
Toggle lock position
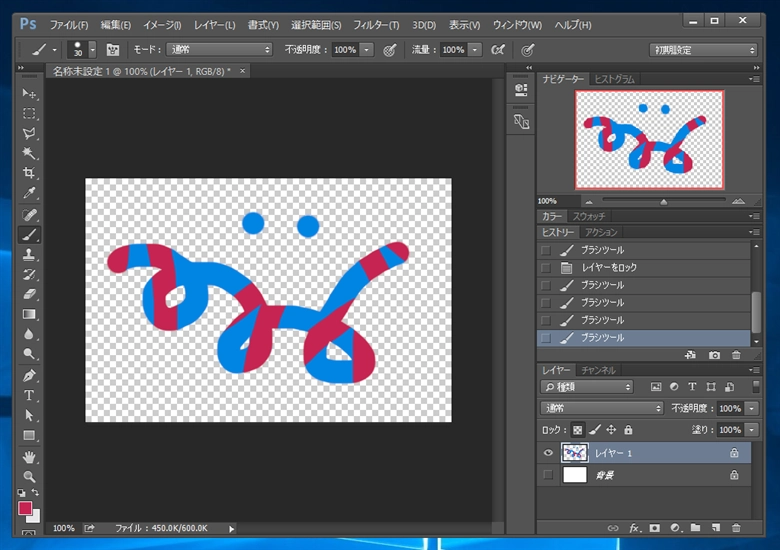point(611,430)
